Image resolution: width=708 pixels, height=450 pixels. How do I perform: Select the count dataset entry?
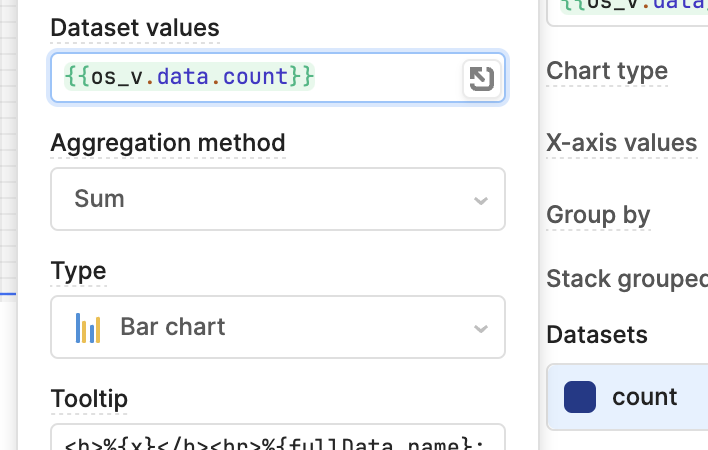coord(627,397)
